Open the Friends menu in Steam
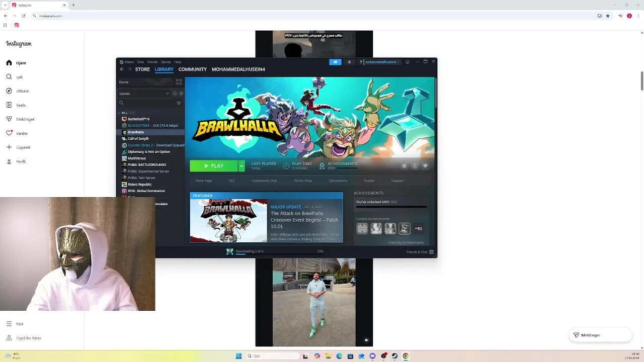The width and height of the screenshot is (644, 362). (x=152, y=62)
